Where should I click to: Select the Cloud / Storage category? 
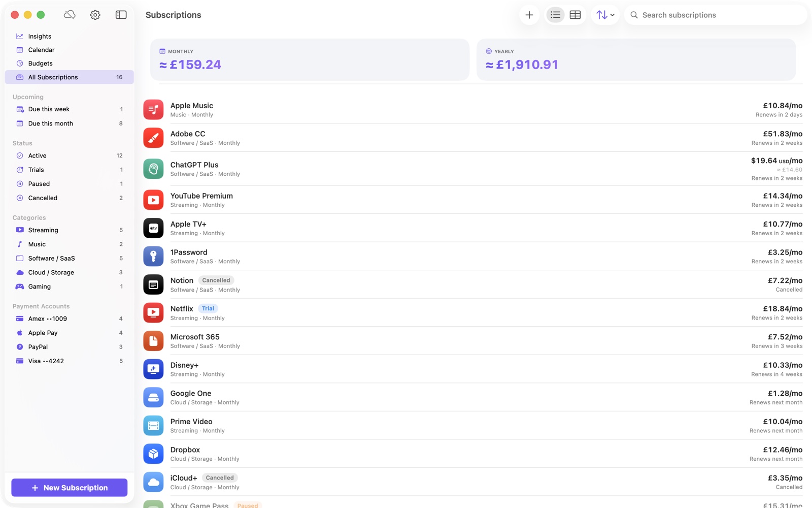[70, 273]
